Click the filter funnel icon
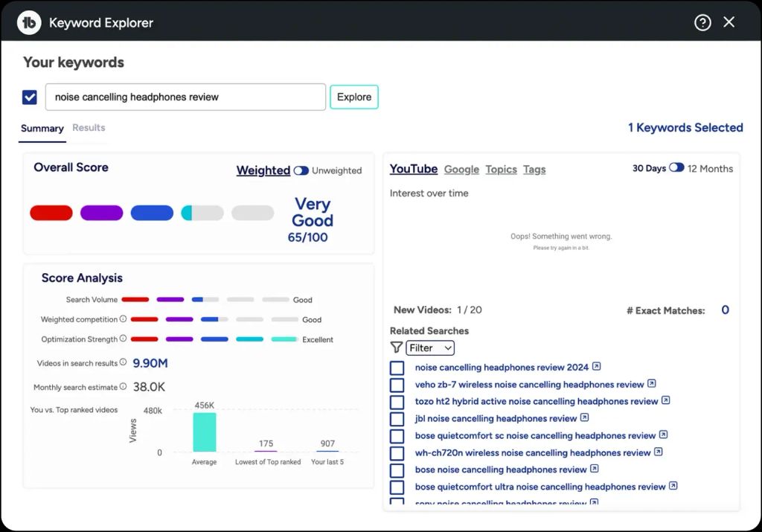 tap(396, 347)
